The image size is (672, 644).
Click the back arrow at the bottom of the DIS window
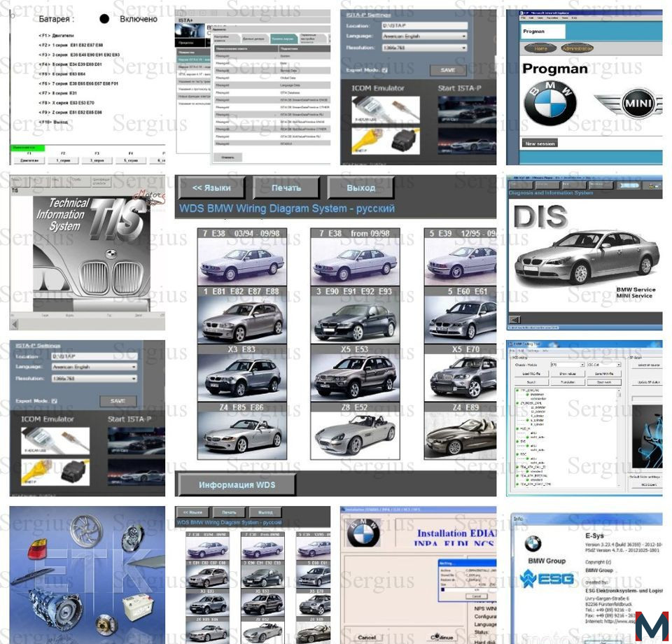tap(514, 320)
